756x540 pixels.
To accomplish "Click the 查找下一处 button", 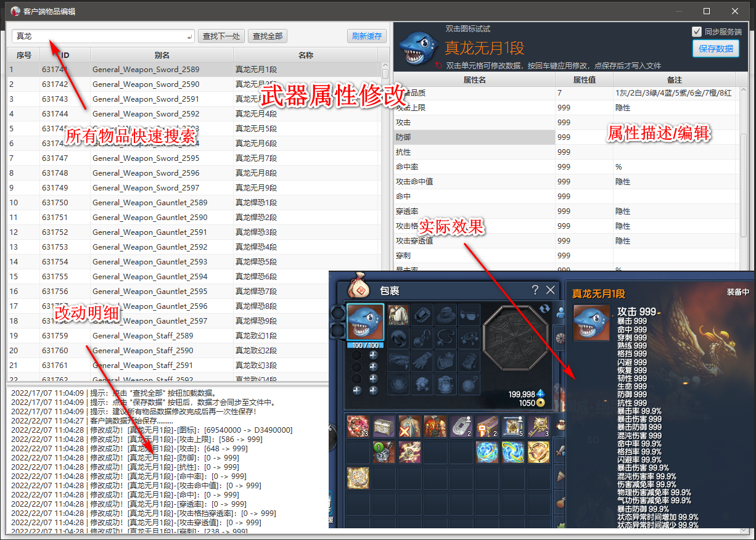I will point(221,36).
